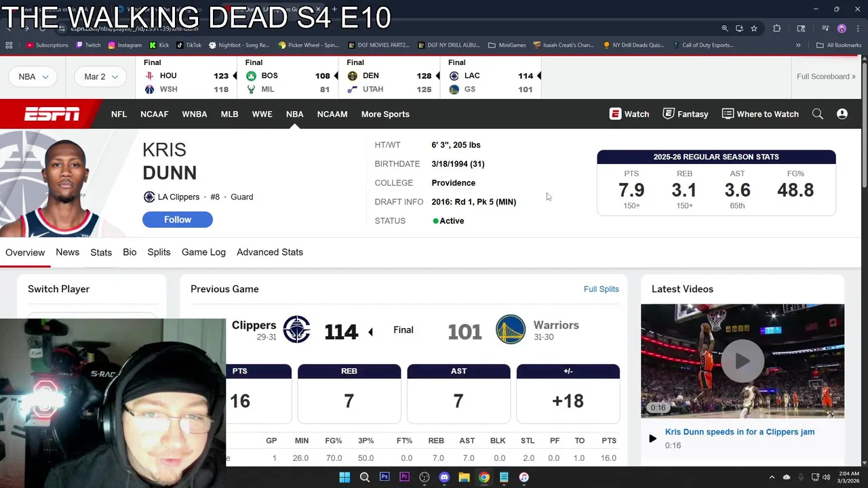The height and width of the screenshot is (488, 868).
Task: Open the Picker Wheel bookmark
Action: [x=309, y=45]
